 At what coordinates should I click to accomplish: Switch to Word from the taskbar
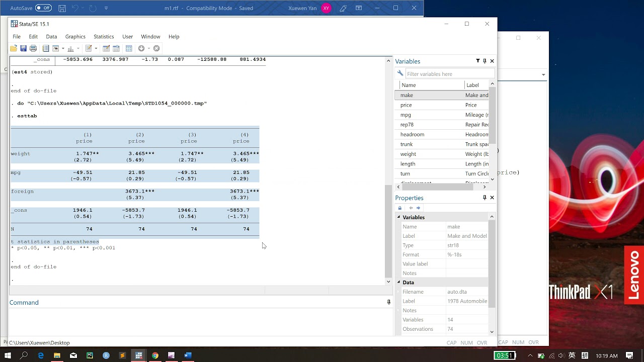pyautogui.click(x=188, y=355)
